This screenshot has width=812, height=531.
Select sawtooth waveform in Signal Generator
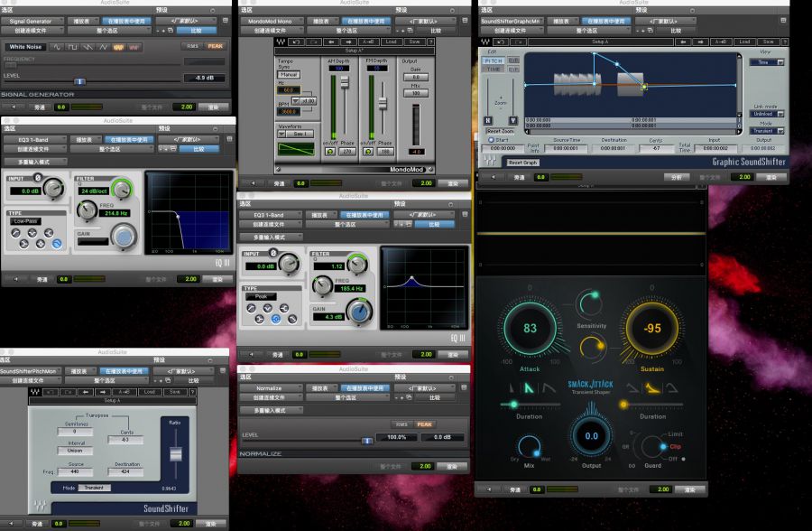(88, 47)
